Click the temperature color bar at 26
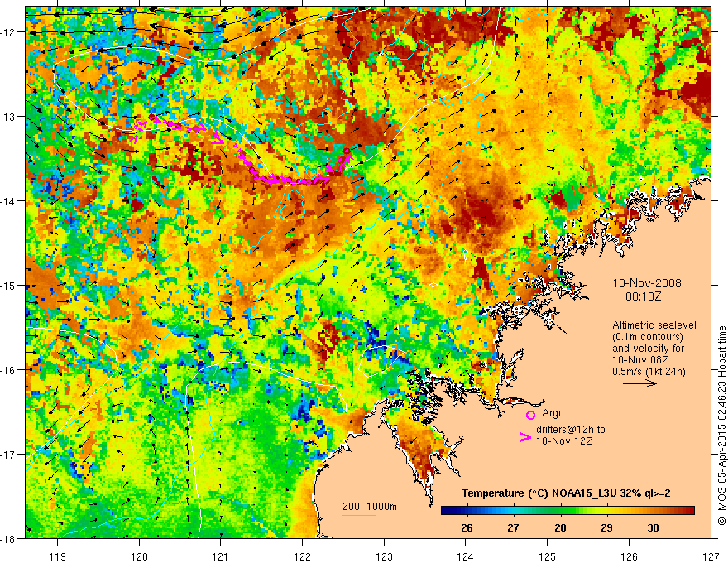 tap(467, 511)
